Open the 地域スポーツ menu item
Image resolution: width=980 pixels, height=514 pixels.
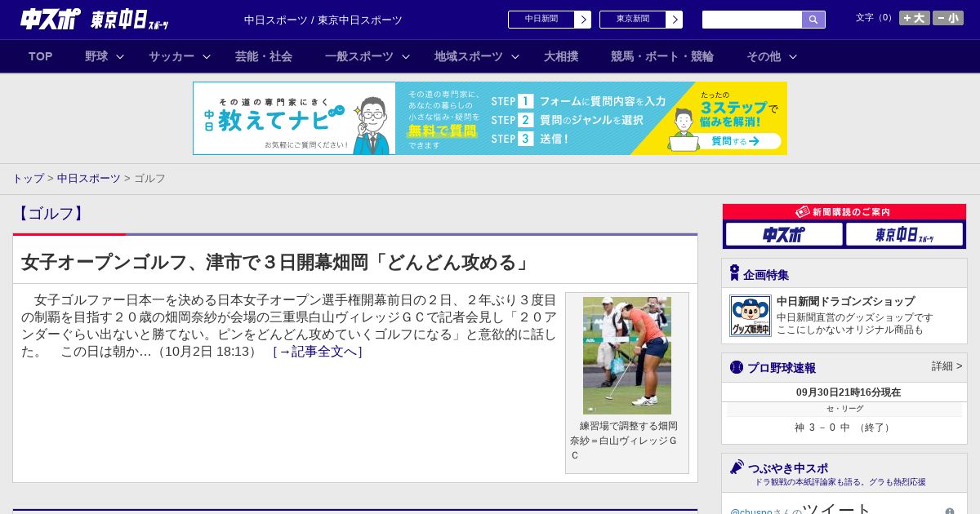(469, 56)
